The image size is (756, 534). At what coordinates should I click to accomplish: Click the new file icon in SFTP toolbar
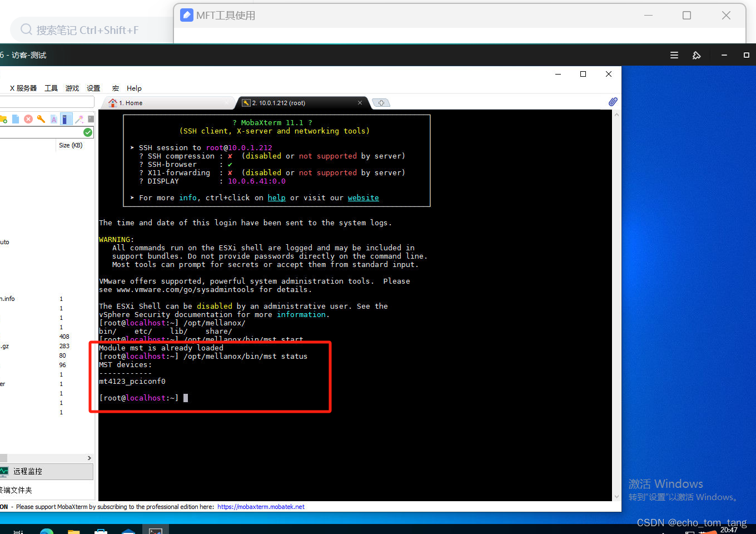click(16, 119)
